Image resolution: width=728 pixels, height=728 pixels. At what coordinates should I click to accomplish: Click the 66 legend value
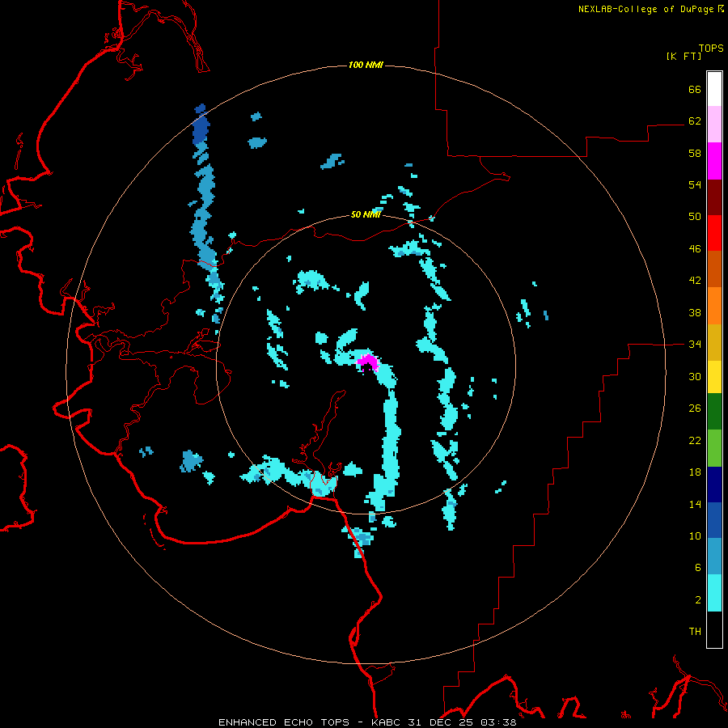click(x=695, y=89)
